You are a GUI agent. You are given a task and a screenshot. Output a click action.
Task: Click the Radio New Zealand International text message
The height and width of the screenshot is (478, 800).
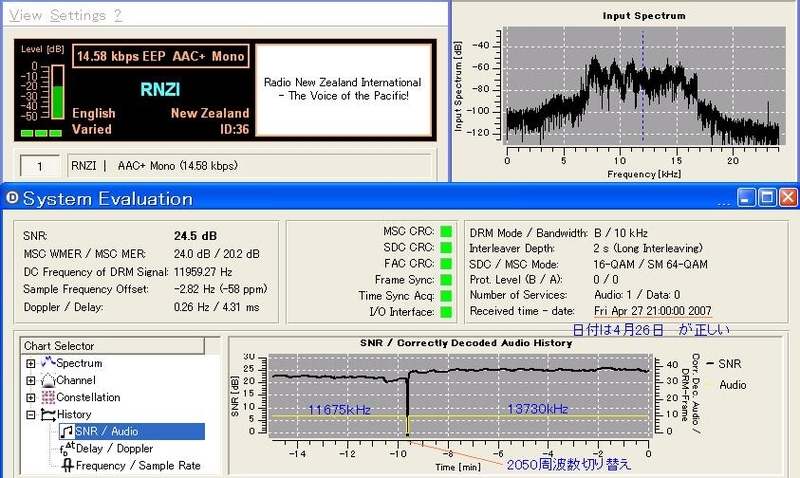point(343,89)
